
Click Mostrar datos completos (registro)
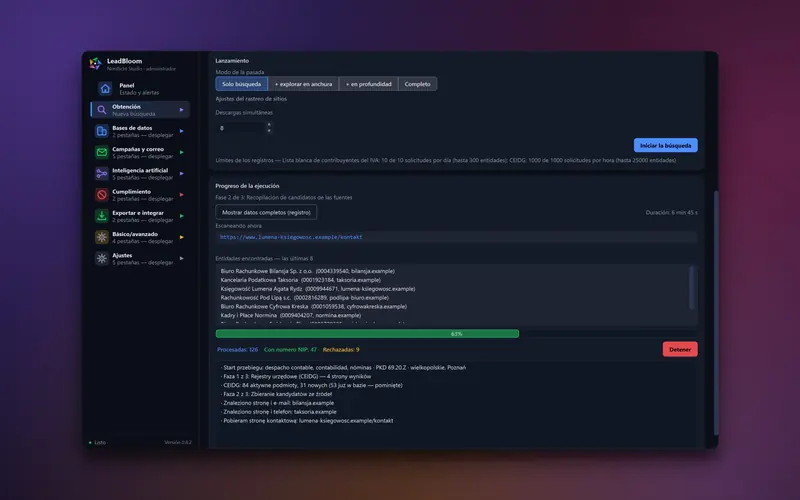click(266, 212)
